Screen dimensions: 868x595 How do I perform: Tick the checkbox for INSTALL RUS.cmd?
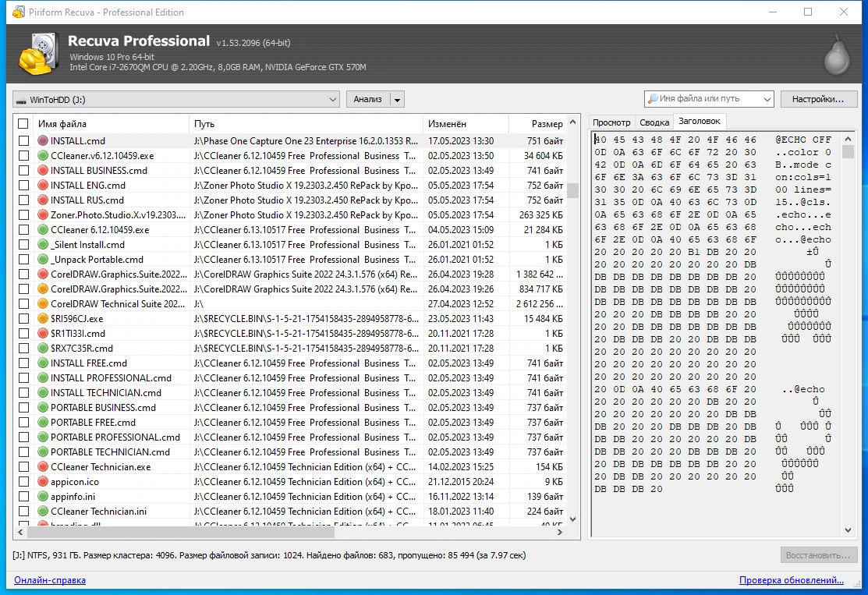[x=23, y=200]
